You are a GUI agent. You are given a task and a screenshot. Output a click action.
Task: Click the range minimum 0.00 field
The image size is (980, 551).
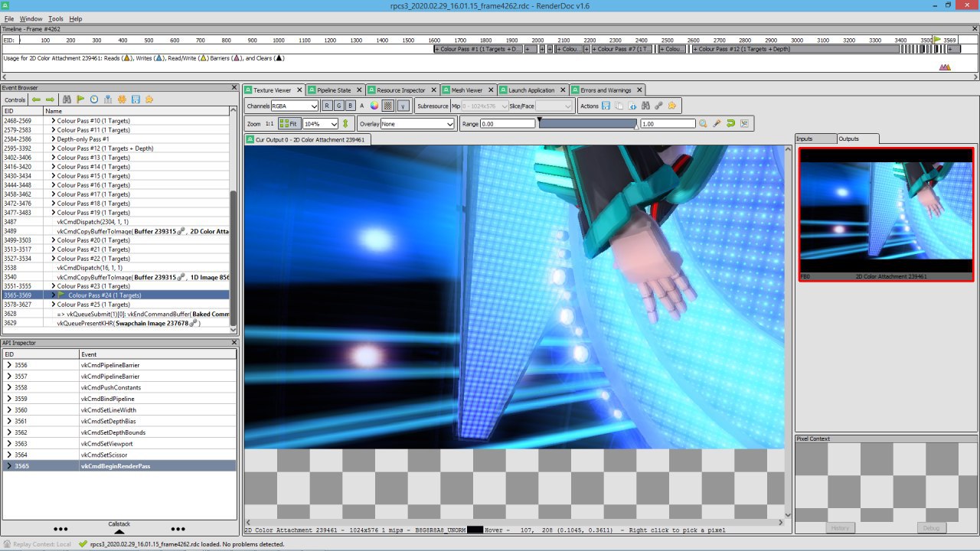point(508,123)
